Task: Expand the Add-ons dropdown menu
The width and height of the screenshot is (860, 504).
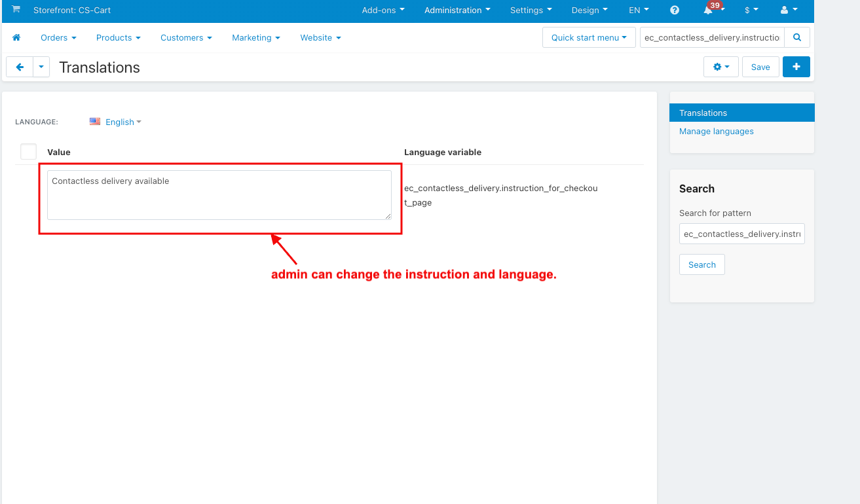Action: pyautogui.click(x=383, y=10)
